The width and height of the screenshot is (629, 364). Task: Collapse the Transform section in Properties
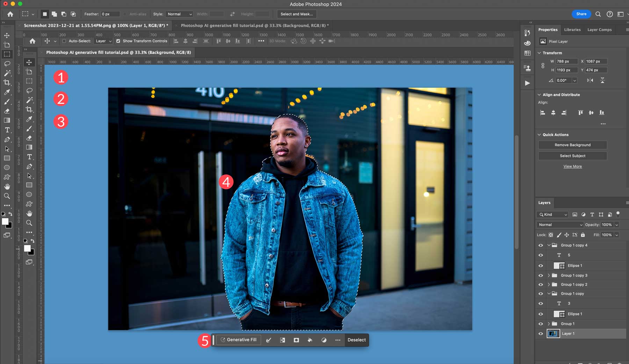click(538, 53)
